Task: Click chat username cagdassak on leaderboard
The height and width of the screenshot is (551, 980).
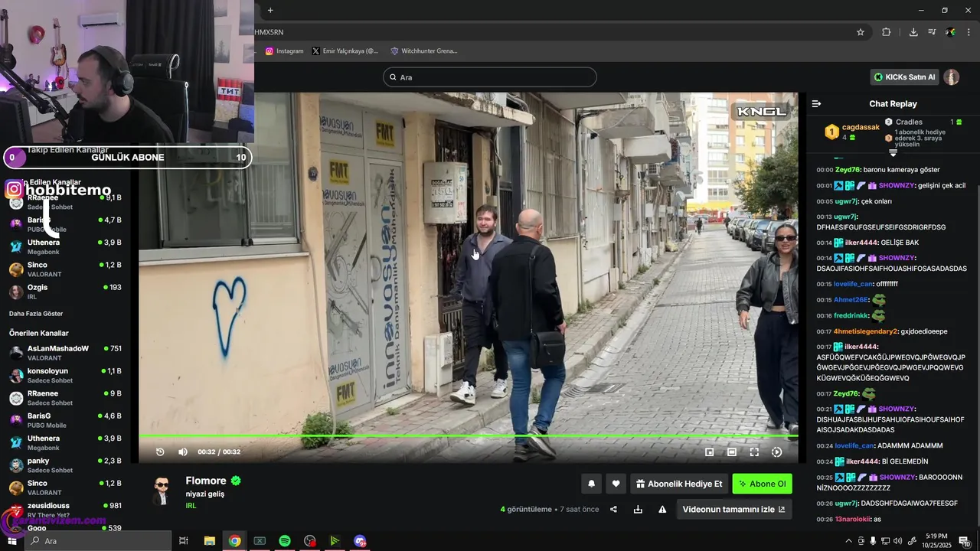Action: 861,127
